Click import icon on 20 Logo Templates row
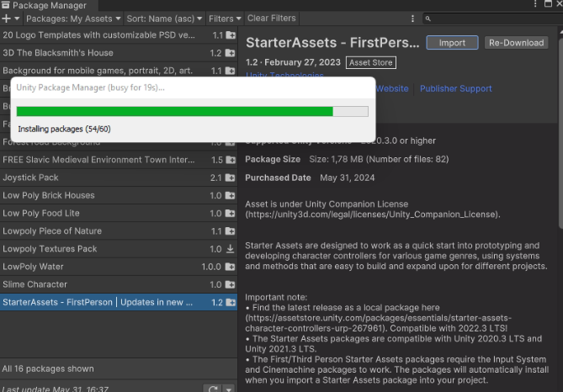563x392 pixels. (x=230, y=35)
